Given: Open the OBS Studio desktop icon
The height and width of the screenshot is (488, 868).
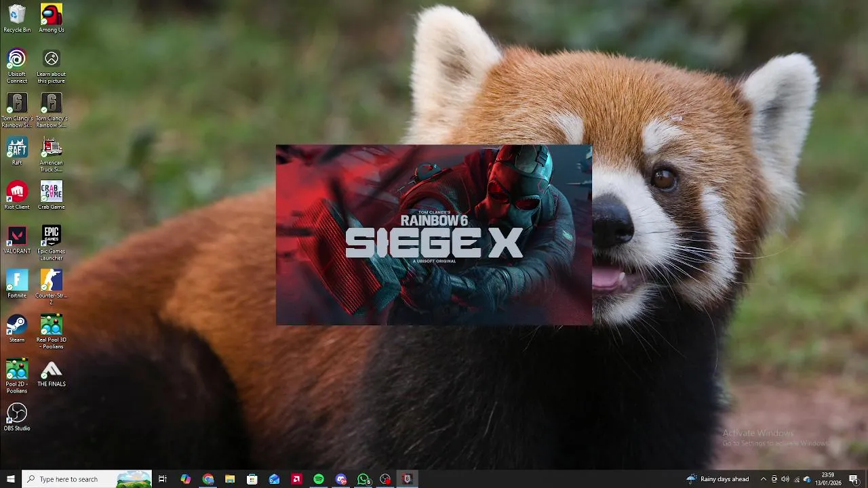Looking at the screenshot, I should pyautogui.click(x=17, y=417).
